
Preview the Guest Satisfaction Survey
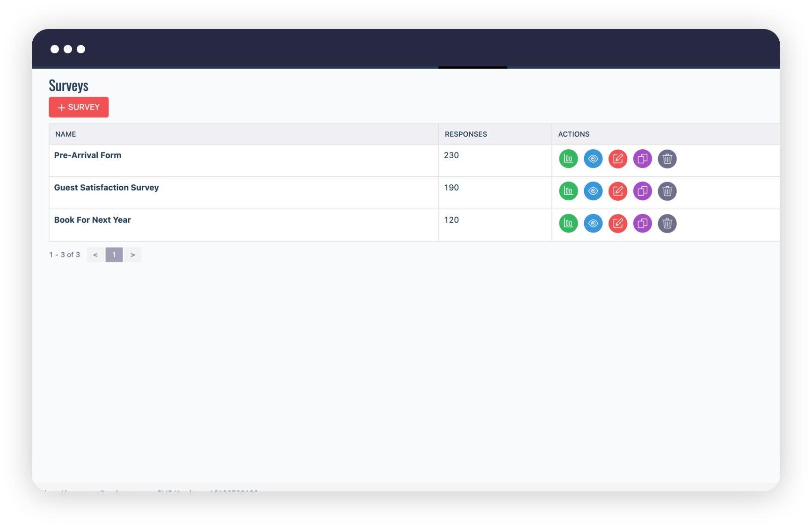point(593,191)
